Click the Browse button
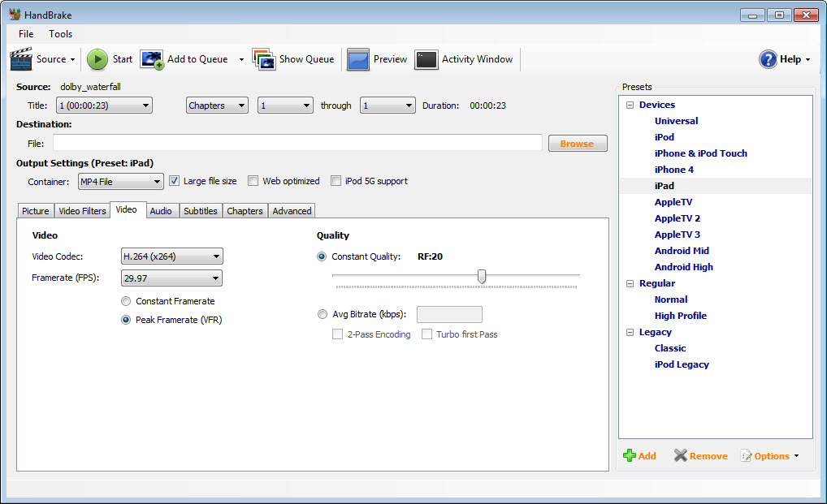The image size is (827, 504). (x=578, y=144)
